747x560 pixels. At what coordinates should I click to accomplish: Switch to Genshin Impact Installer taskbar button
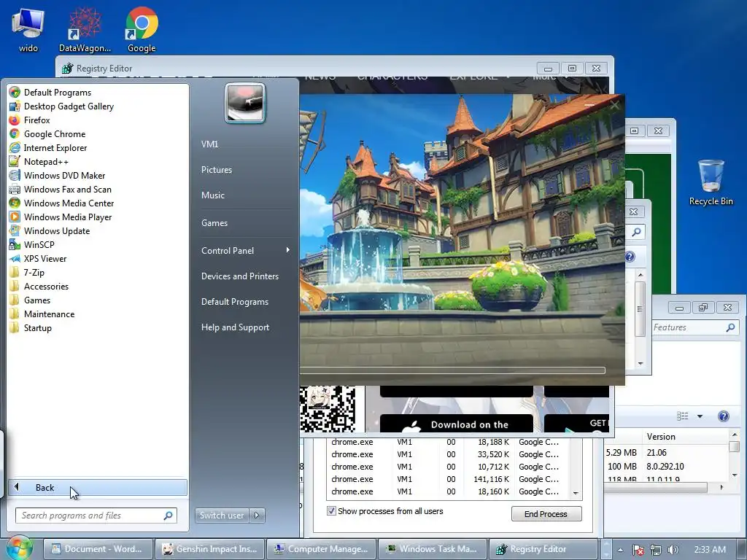coord(210,549)
